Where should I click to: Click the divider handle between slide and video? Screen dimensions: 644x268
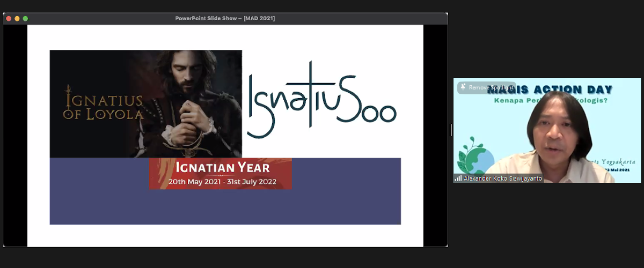click(x=451, y=130)
